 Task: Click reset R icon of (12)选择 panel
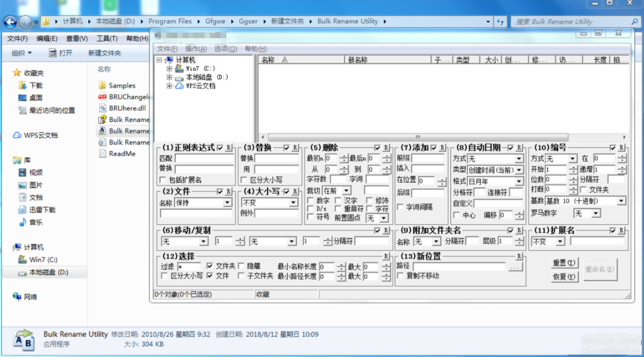386,256
